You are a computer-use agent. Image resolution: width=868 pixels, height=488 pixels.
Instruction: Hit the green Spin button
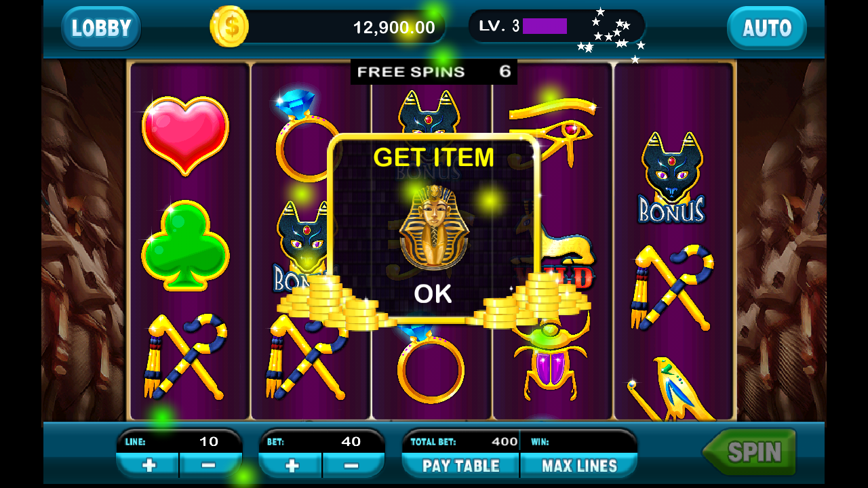[749, 451]
